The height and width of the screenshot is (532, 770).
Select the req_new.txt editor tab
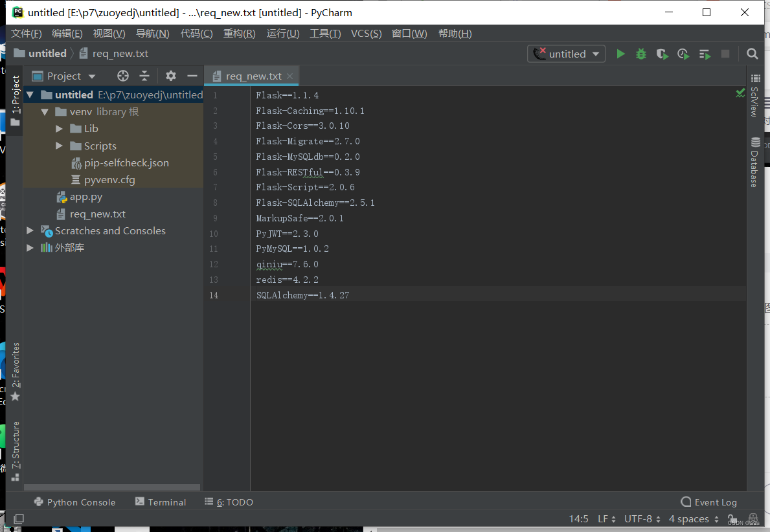pyautogui.click(x=251, y=76)
